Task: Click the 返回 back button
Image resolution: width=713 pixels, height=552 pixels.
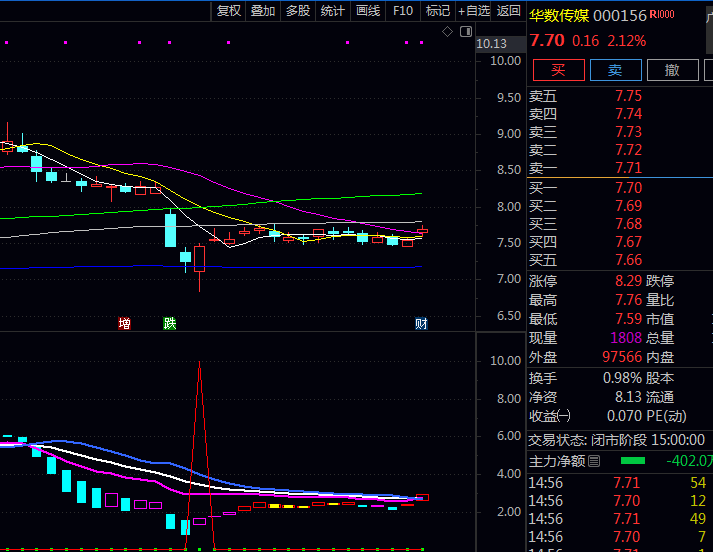Action: 509,11
